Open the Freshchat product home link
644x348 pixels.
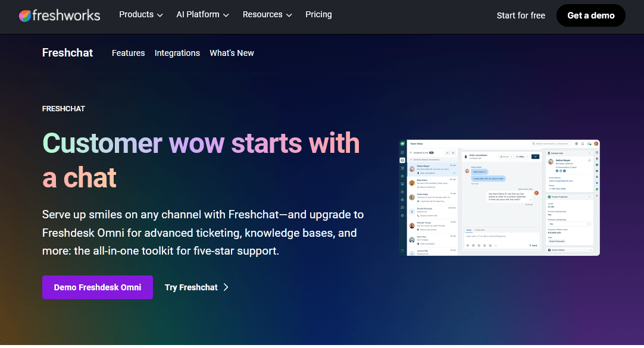pos(67,53)
